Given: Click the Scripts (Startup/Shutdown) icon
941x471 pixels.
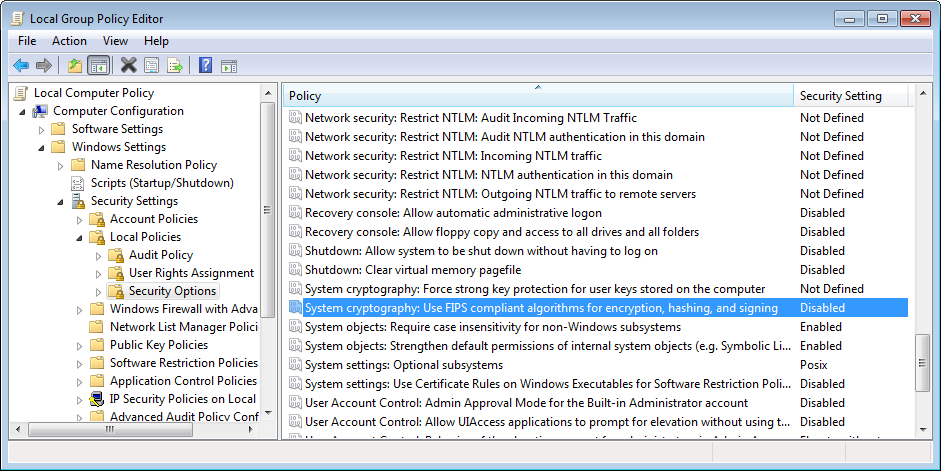Looking at the screenshot, I should coord(79,183).
